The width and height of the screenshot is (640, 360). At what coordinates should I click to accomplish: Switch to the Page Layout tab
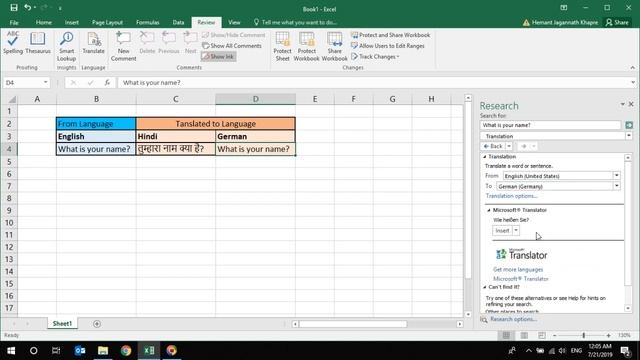(107, 22)
